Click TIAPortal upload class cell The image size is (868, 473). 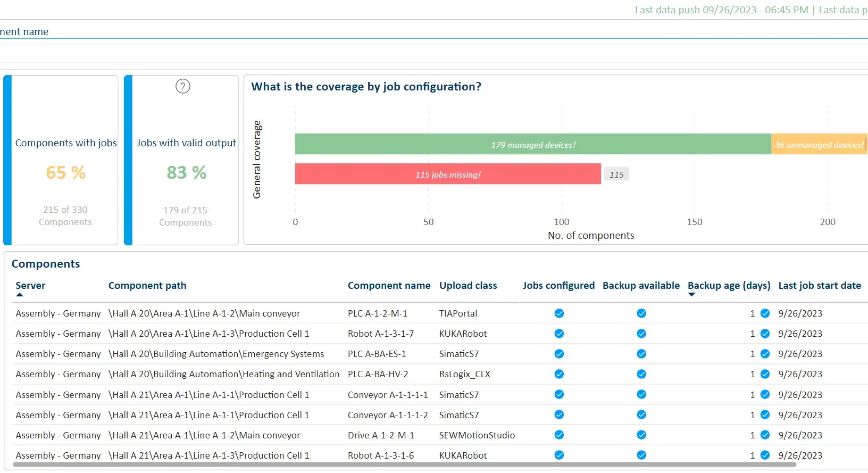pyautogui.click(x=458, y=313)
